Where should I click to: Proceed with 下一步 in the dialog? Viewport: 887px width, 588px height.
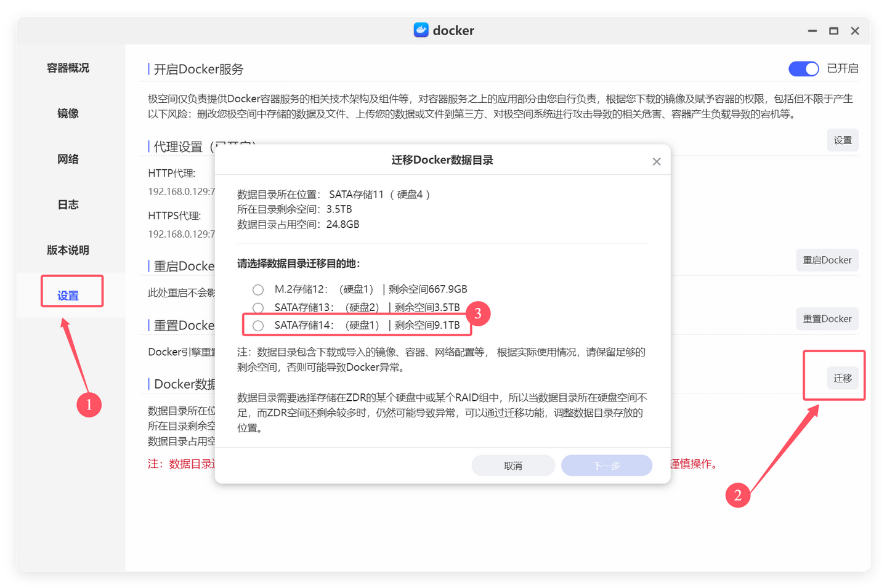point(607,465)
